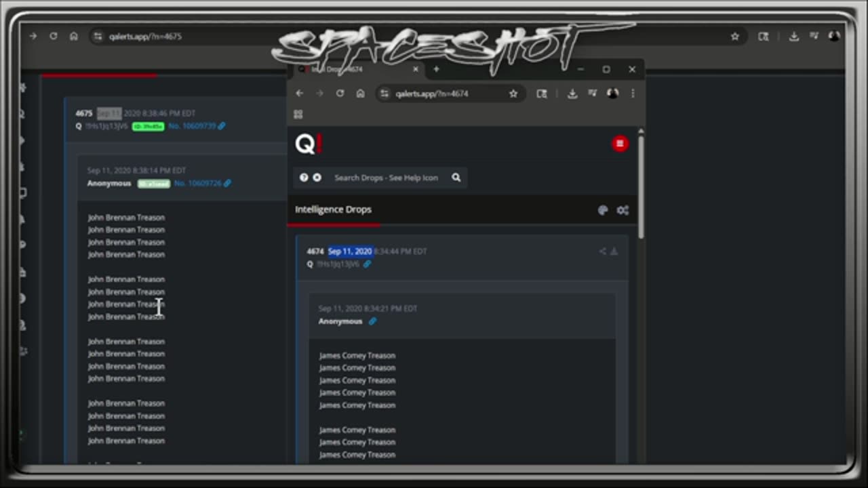Open Lens search icon in rear 4675 window

764,37
